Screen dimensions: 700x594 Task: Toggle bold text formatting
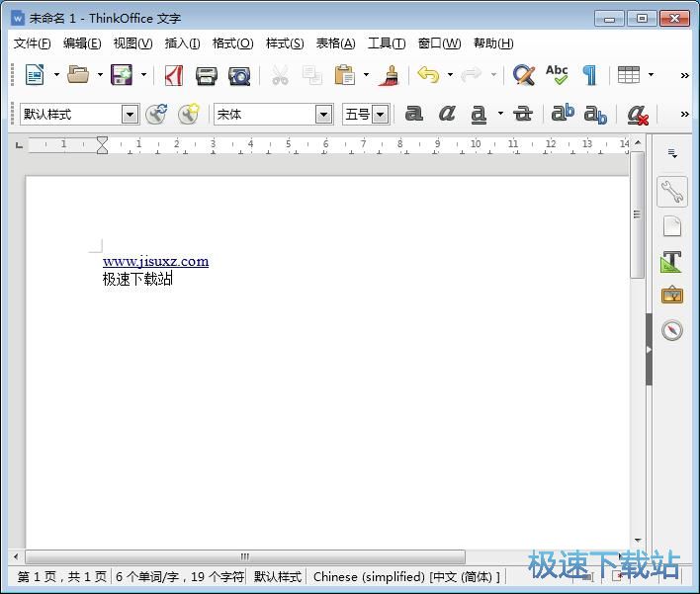(x=414, y=115)
